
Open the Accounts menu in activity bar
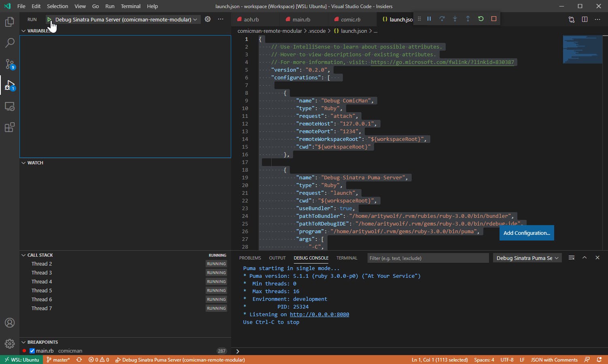pyautogui.click(x=9, y=323)
